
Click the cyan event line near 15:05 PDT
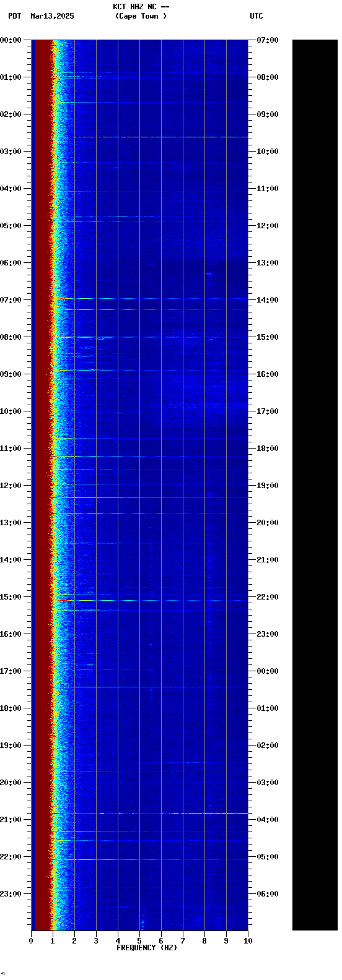click(150, 600)
